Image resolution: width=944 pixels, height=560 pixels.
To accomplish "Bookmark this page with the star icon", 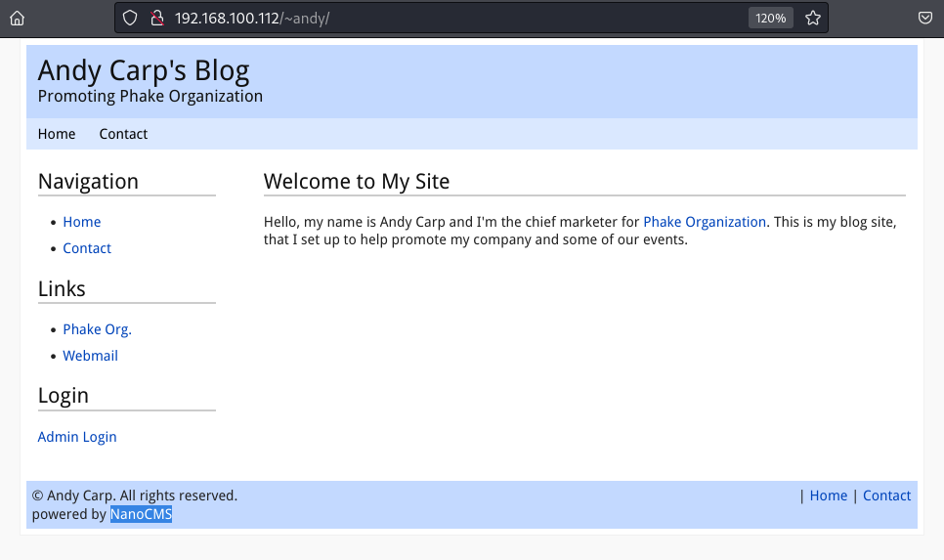I will (812, 18).
